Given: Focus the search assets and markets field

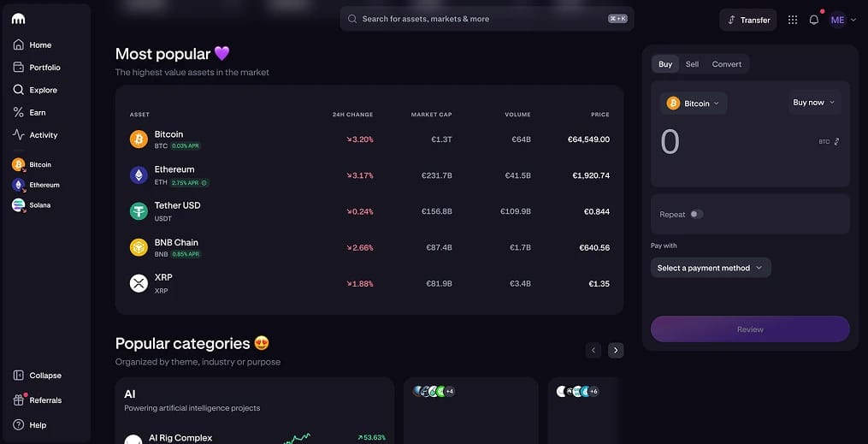Looking at the screenshot, I should pos(487,19).
